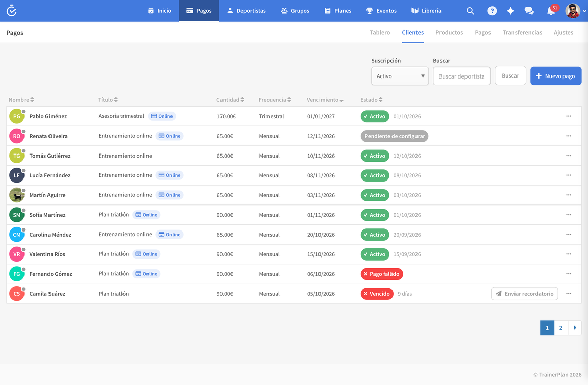Open row options for Camila Suárez
Screen dimensions: 588x385
(569, 294)
